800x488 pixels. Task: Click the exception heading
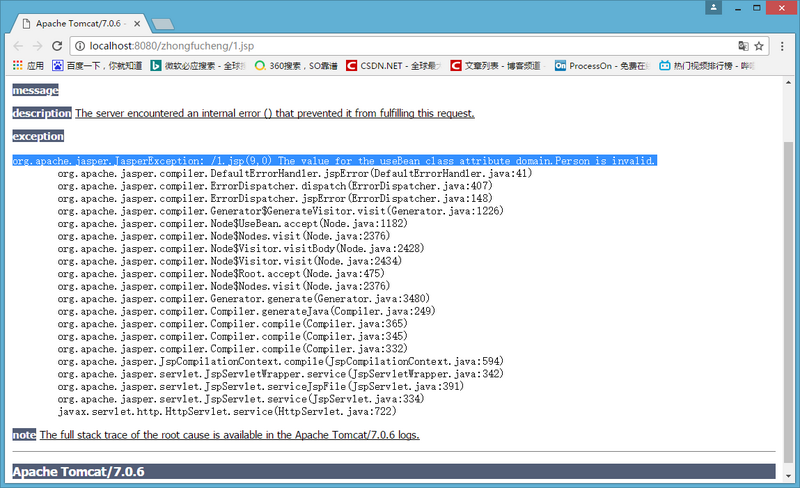(x=38, y=136)
